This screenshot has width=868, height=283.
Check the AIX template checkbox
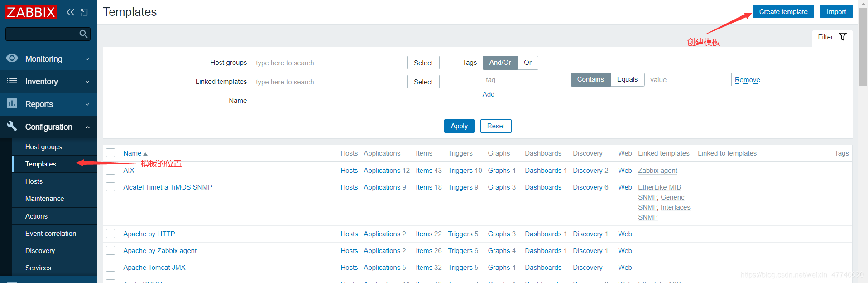click(x=110, y=170)
